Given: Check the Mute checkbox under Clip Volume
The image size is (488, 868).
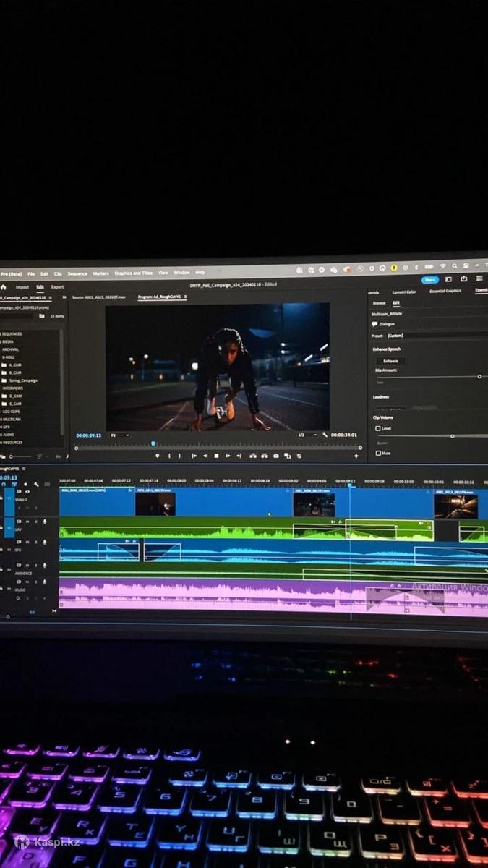Looking at the screenshot, I should [x=378, y=453].
